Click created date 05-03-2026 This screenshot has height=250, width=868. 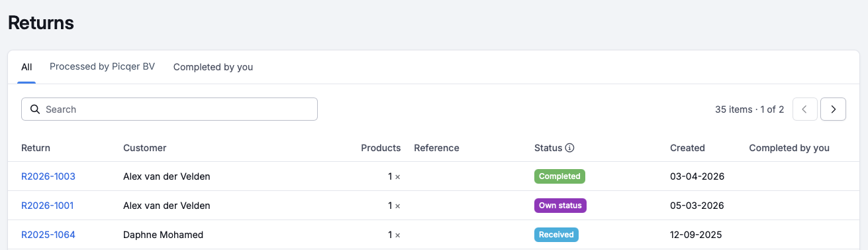point(697,206)
